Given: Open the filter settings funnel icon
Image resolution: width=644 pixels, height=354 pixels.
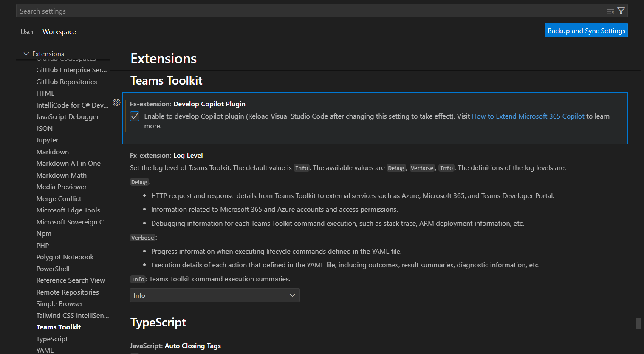Looking at the screenshot, I should point(621,11).
